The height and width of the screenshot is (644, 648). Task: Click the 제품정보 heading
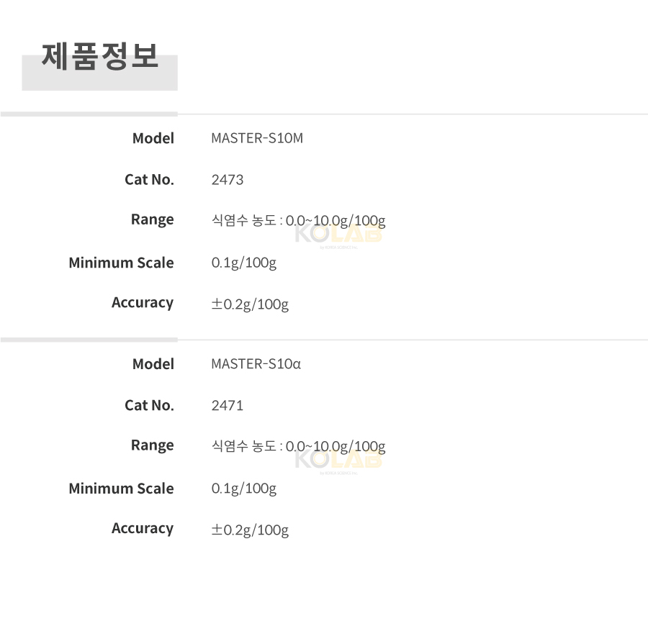99,56
